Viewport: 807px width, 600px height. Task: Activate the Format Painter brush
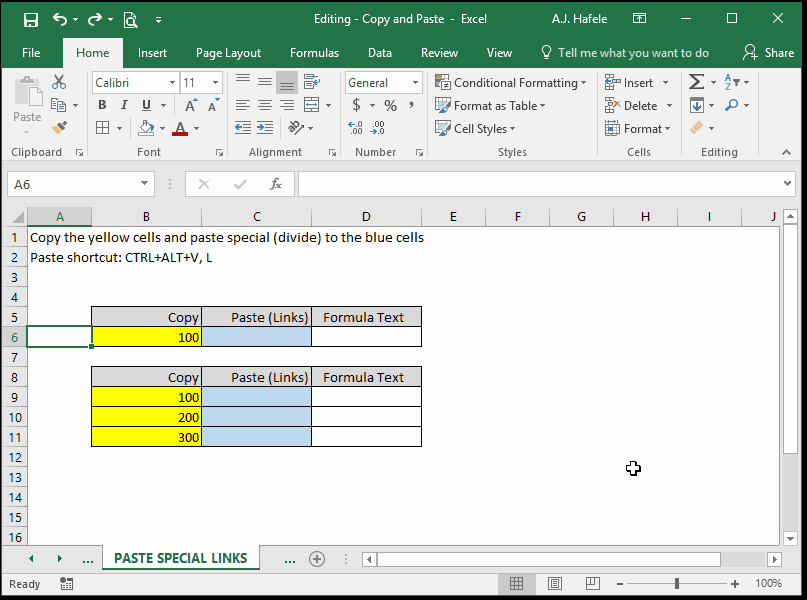coord(59,128)
